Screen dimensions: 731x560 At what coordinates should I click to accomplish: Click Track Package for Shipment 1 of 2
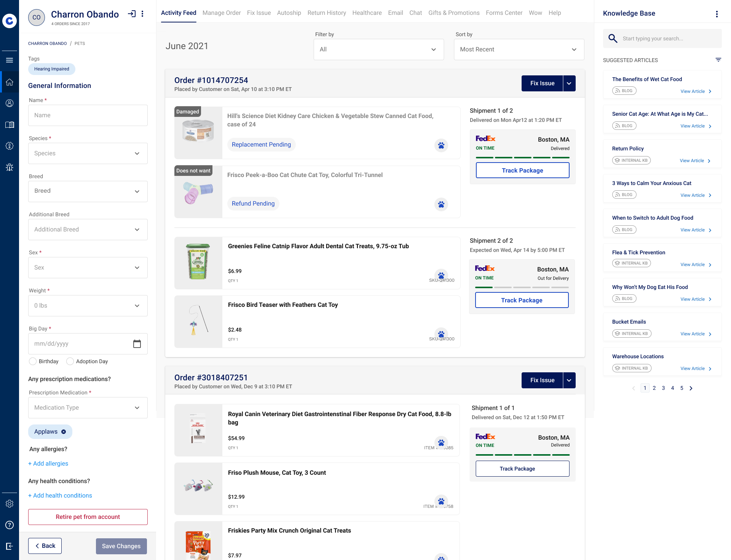522,170
